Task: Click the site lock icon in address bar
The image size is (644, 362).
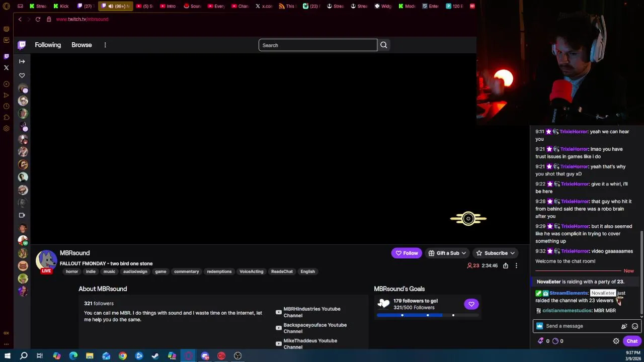Action: click(49, 19)
